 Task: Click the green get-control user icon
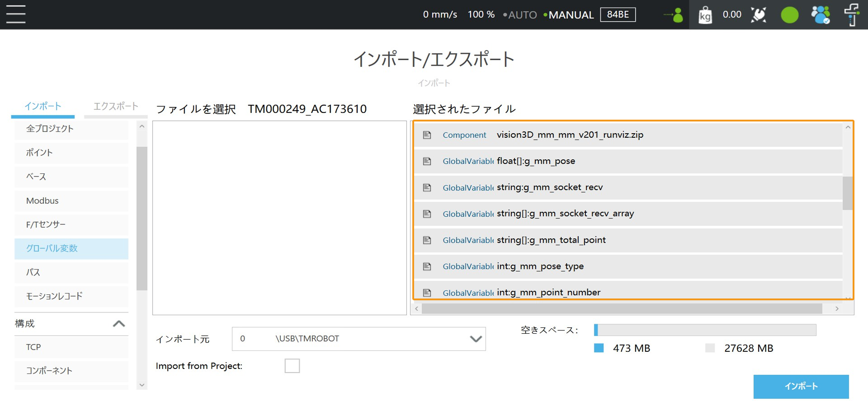tap(674, 15)
